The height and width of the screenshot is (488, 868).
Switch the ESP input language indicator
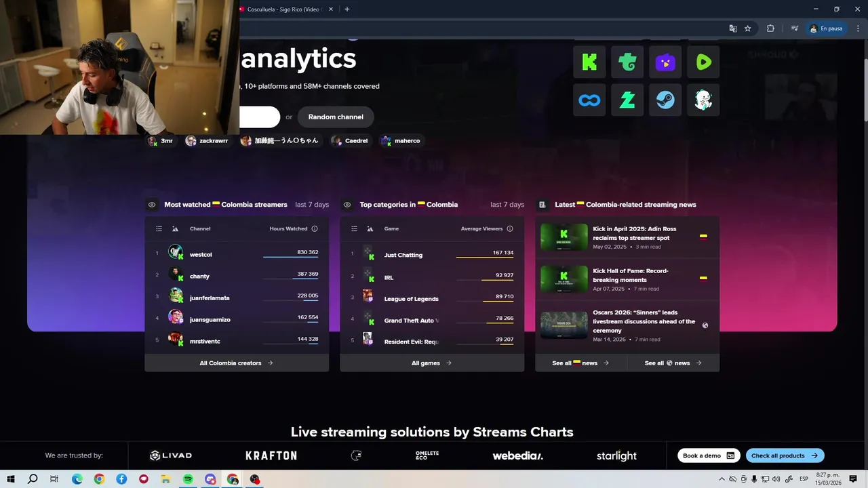coord(804,479)
